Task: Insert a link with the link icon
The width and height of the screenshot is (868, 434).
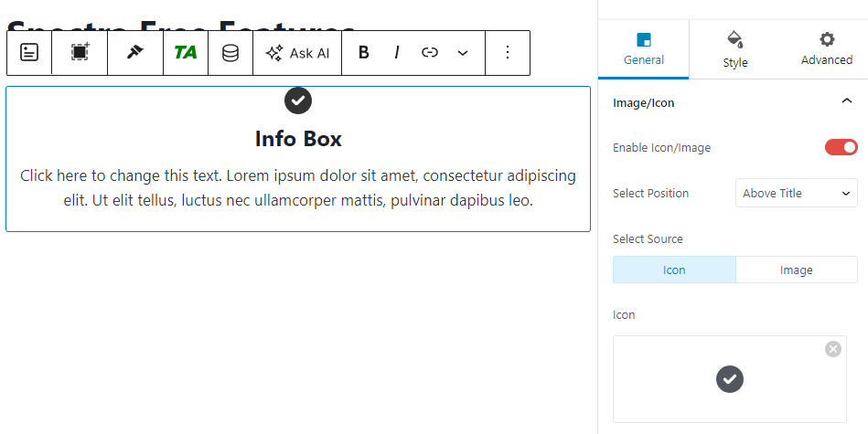Action: click(430, 53)
